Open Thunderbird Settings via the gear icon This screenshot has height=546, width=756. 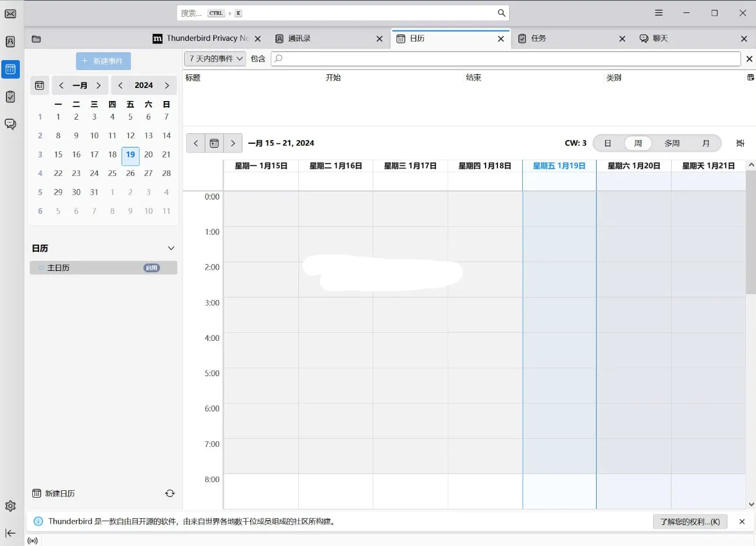coord(10,506)
